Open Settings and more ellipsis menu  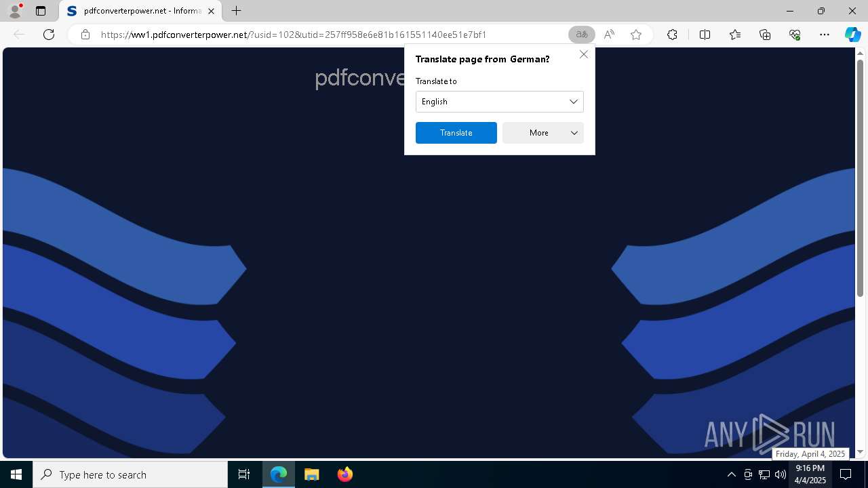pos(825,35)
